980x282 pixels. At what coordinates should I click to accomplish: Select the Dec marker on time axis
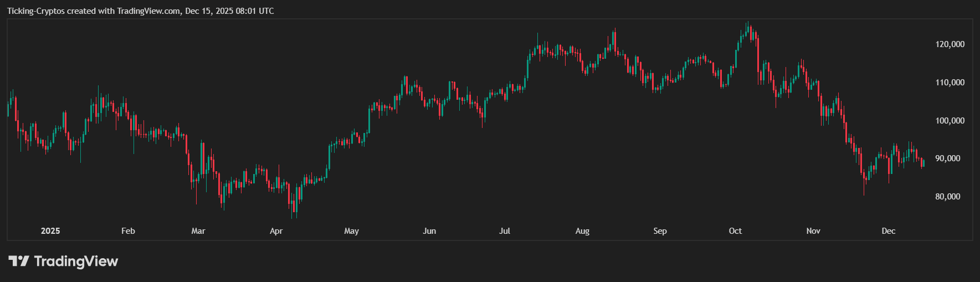click(x=888, y=231)
